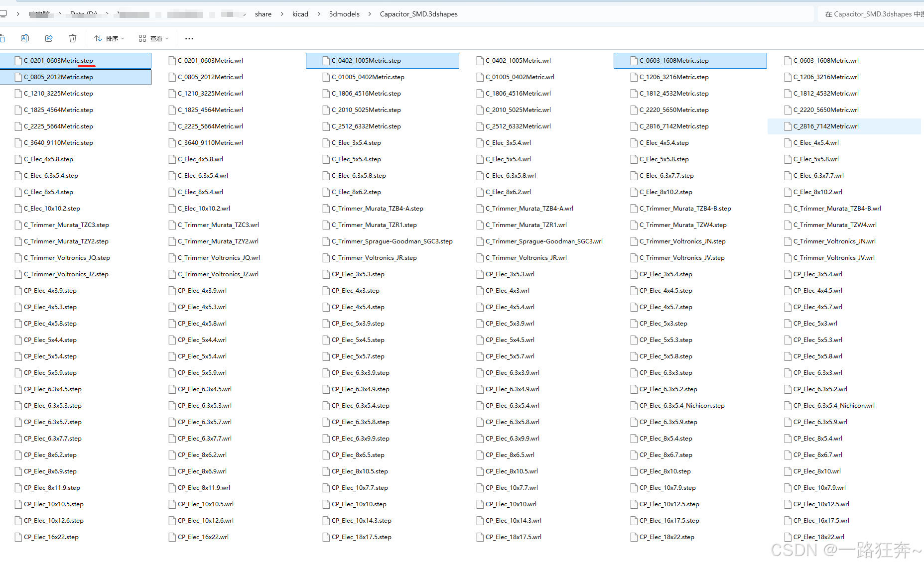This screenshot has height=566, width=924.
Task: Click file icon of CP_Elec_10x14.3.wrl
Action: (x=480, y=521)
